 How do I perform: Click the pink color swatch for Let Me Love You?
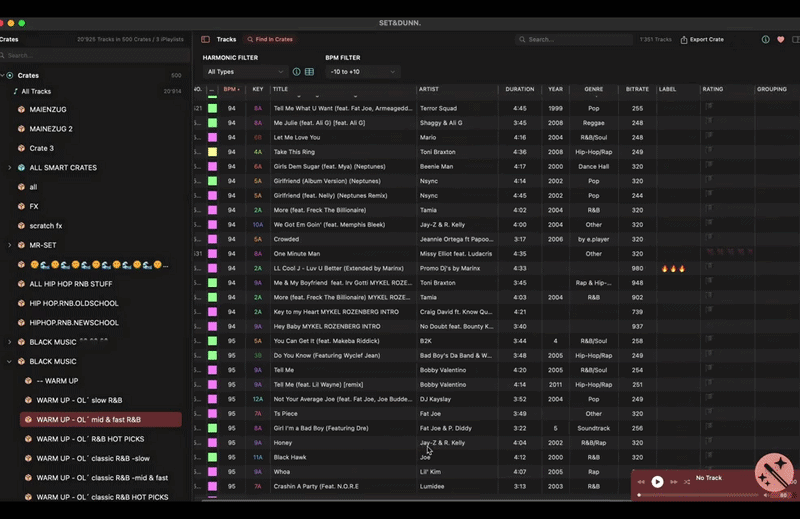(x=212, y=137)
